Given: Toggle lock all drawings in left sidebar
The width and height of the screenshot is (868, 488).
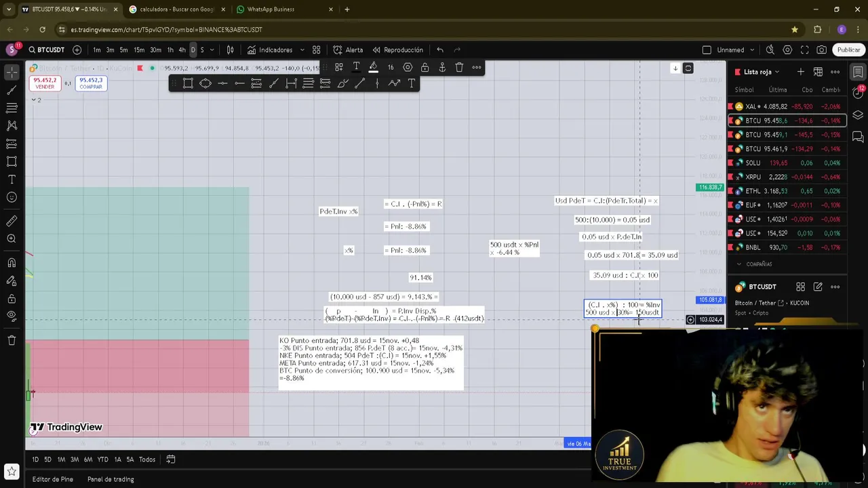Looking at the screenshot, I should point(12,298).
